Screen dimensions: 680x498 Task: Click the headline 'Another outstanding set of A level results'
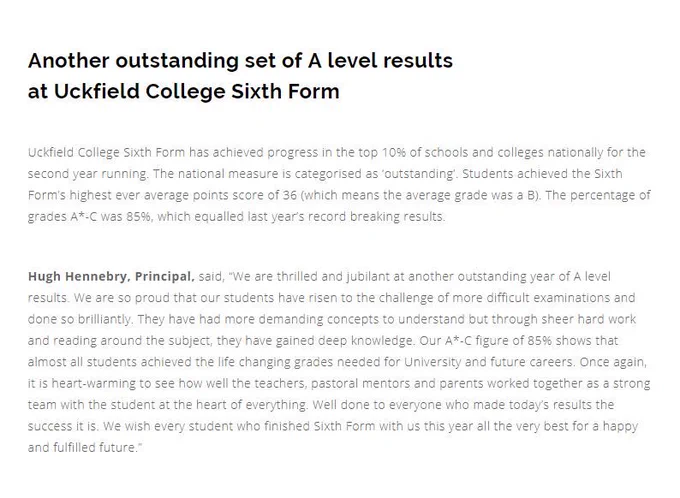click(240, 60)
